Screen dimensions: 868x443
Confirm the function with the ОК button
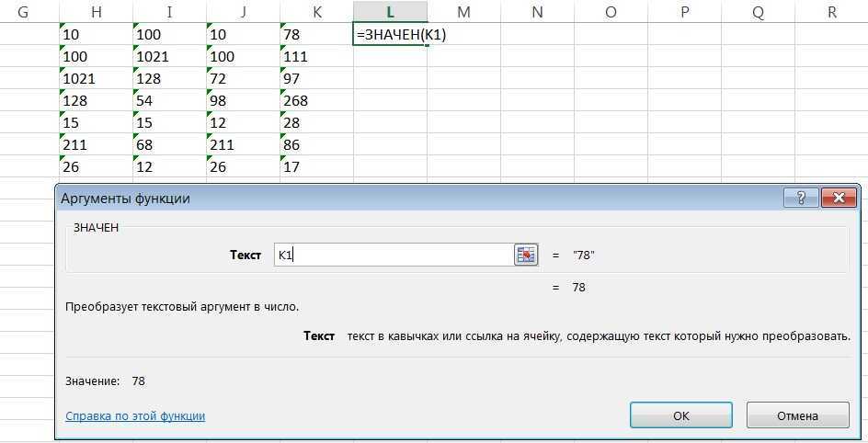point(681,415)
